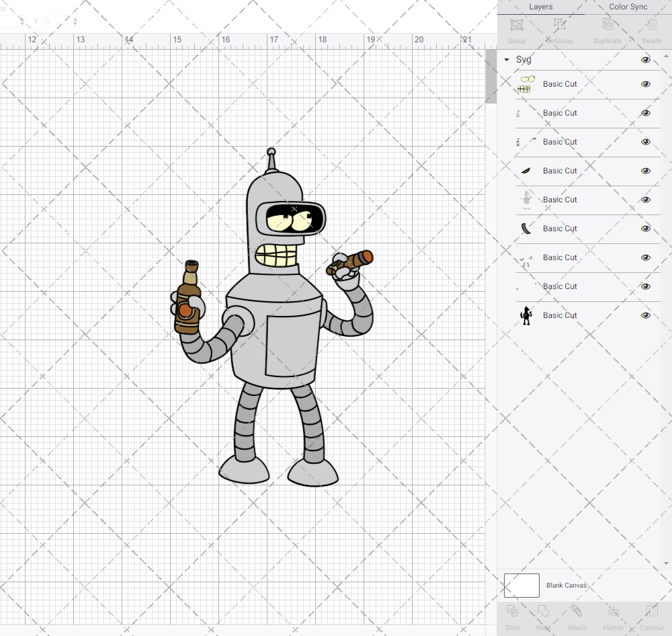Click the Blank Canvas color swatch
The width and height of the screenshot is (672, 636).
coord(521,585)
